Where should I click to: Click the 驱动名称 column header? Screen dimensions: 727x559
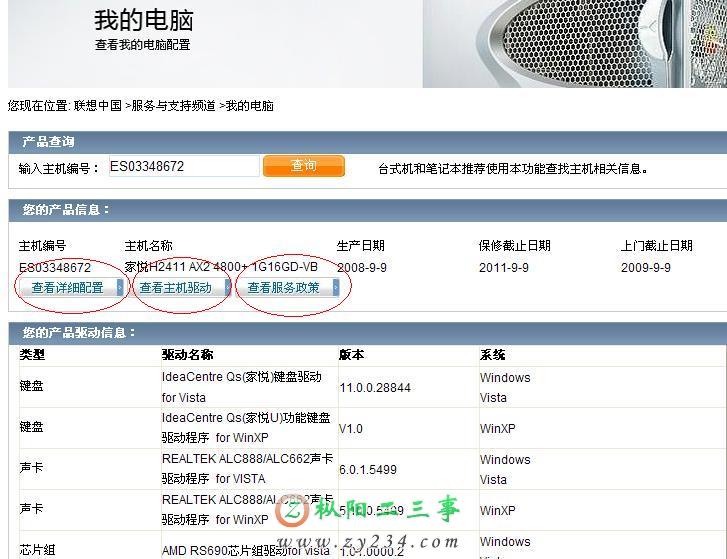tap(187, 355)
